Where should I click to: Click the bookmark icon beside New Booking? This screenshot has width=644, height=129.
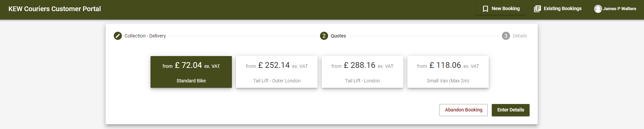pos(485,9)
